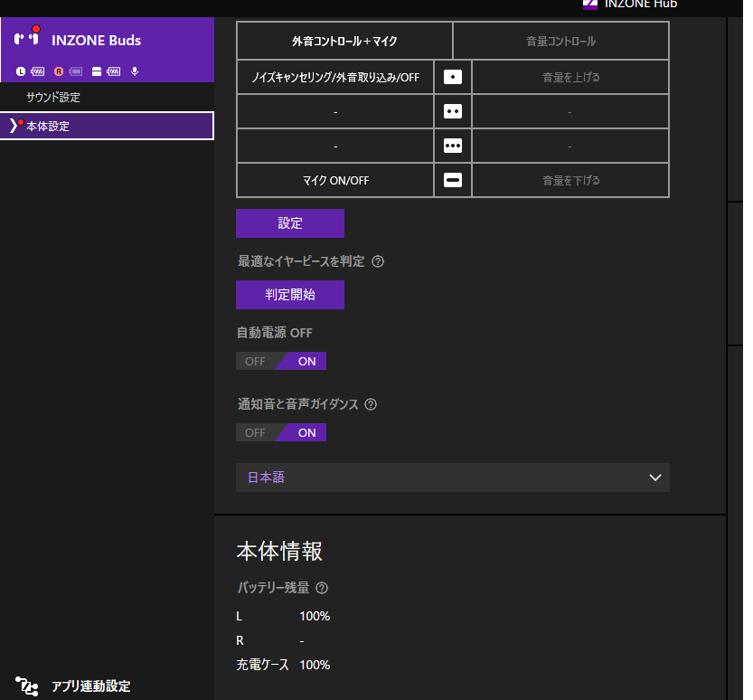Click the INZONE Hub title text

click(641, 5)
